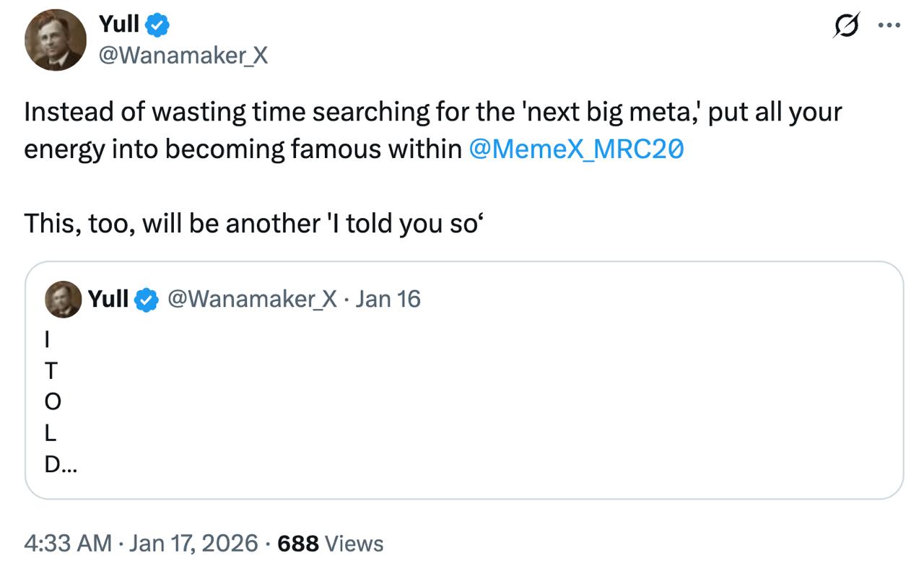Image resolution: width=924 pixels, height=584 pixels.
Task: Click the Jan 17, 2026 post date
Action: pos(193,543)
